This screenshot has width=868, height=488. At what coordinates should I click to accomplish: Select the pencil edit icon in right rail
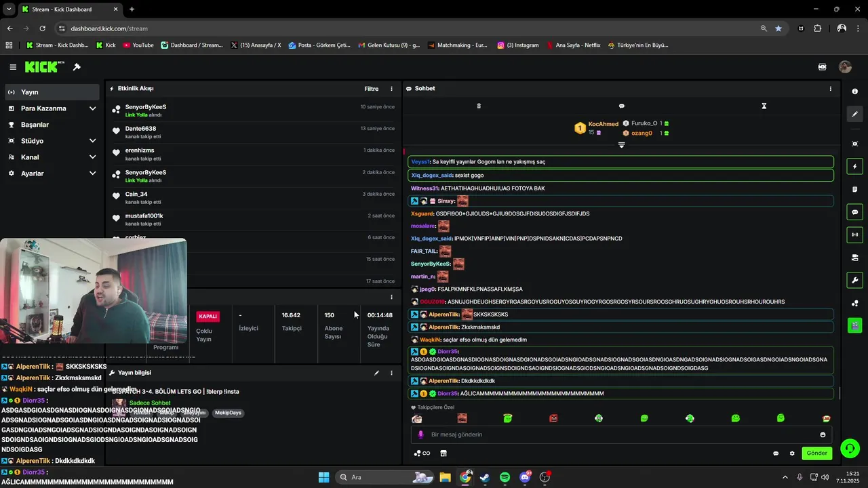(x=854, y=115)
